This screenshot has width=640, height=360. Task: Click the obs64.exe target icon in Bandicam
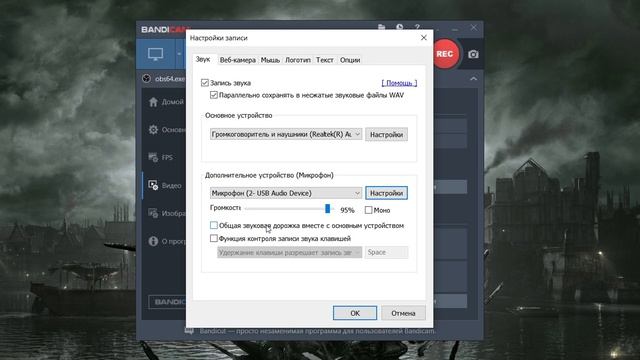[x=147, y=79]
